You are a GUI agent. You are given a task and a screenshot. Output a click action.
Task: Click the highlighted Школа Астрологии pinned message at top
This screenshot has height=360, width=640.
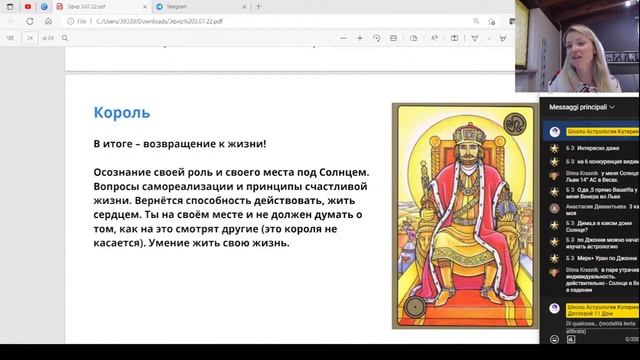(602, 131)
